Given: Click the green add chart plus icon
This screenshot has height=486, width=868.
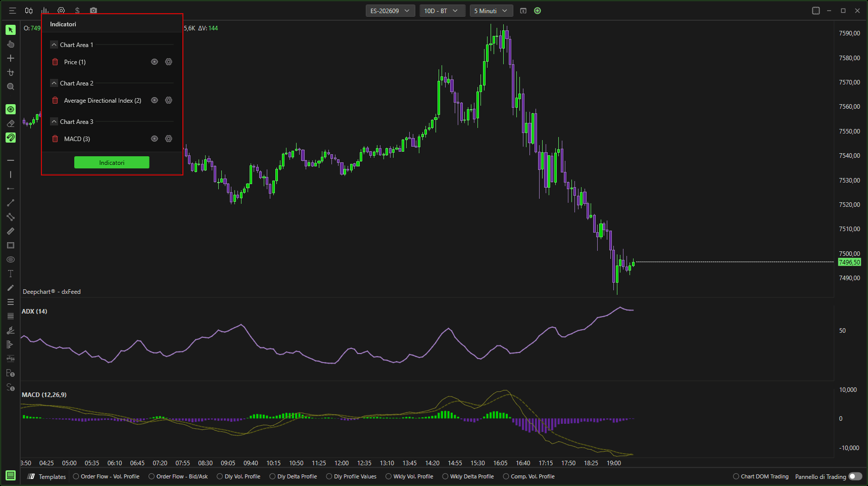Looking at the screenshot, I should click(x=538, y=11).
